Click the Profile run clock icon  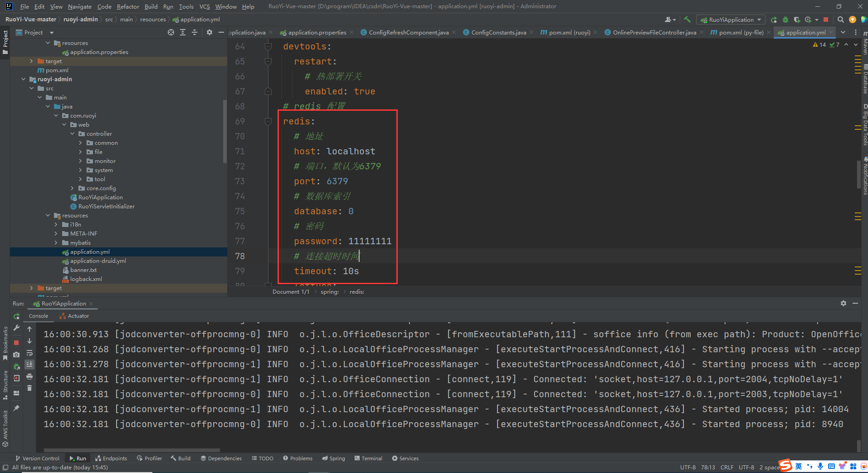click(808, 20)
